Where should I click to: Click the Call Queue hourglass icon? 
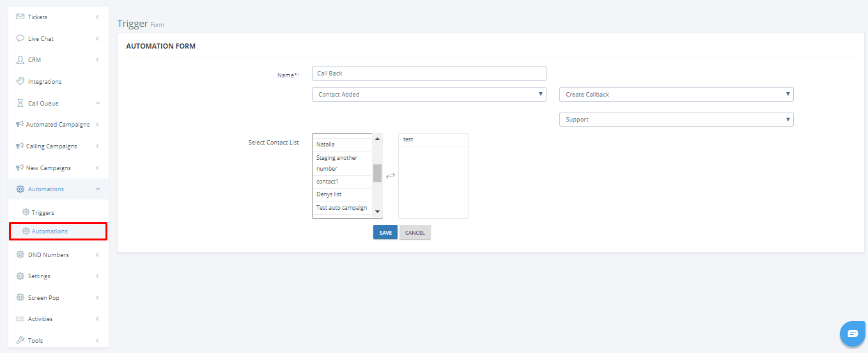click(20, 103)
